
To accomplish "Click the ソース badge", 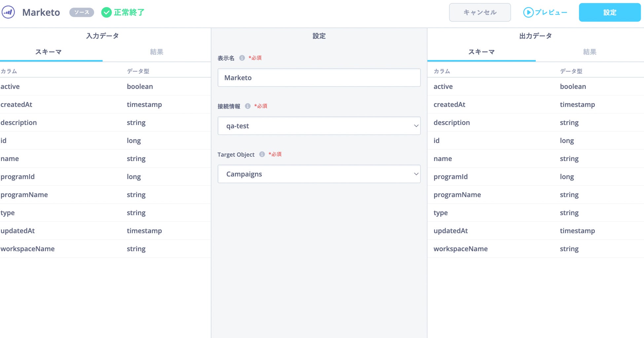I will click(82, 13).
